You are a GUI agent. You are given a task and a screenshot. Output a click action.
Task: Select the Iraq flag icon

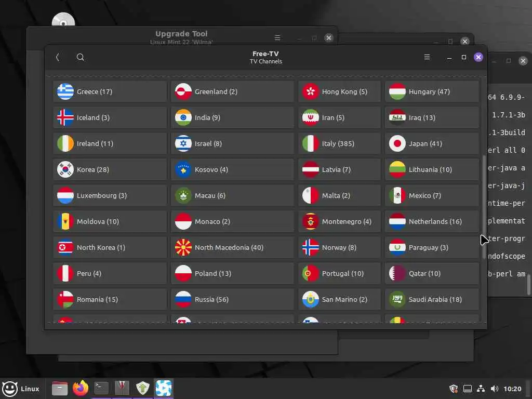[397, 118]
